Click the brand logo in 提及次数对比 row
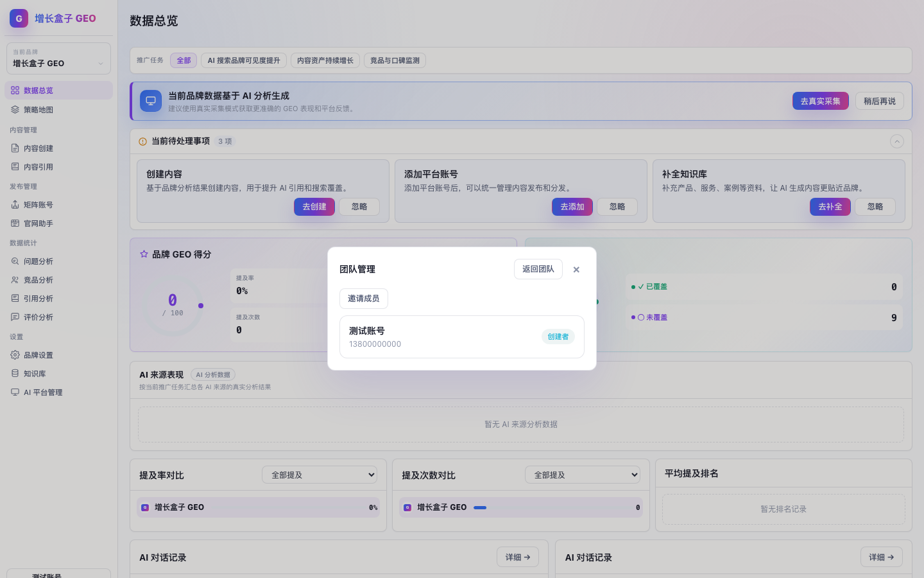The image size is (924, 578). pos(407,507)
